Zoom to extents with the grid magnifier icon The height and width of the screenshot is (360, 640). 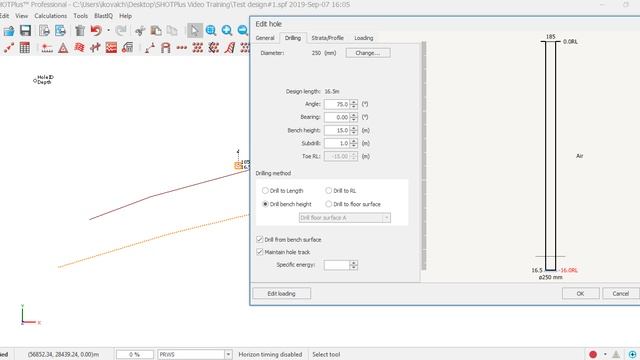click(211, 31)
